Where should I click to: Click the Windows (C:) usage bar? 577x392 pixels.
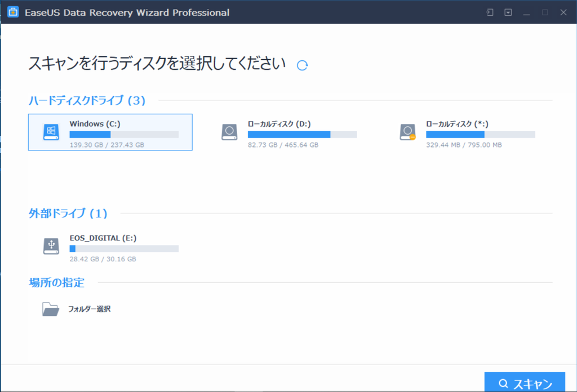(x=124, y=135)
